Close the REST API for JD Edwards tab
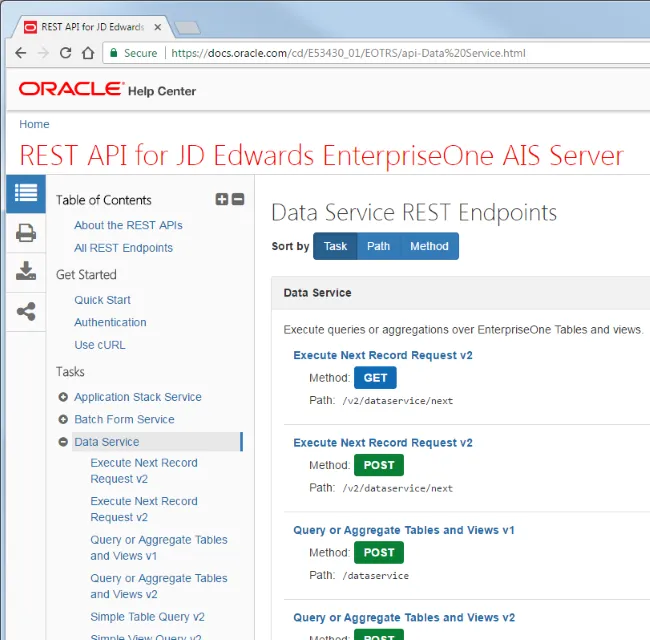 (x=158, y=27)
